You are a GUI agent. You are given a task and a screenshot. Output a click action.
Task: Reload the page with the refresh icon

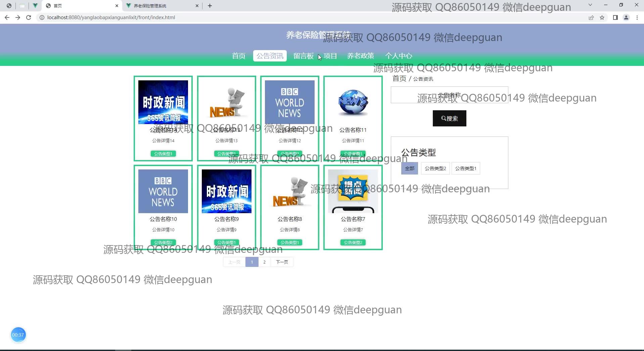[x=29, y=17]
